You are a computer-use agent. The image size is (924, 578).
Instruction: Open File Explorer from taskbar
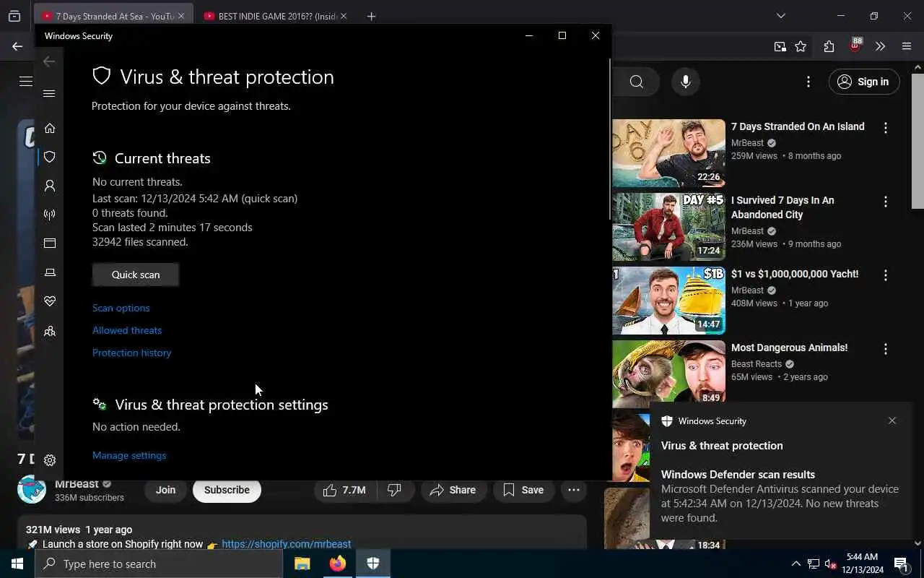[302, 564]
